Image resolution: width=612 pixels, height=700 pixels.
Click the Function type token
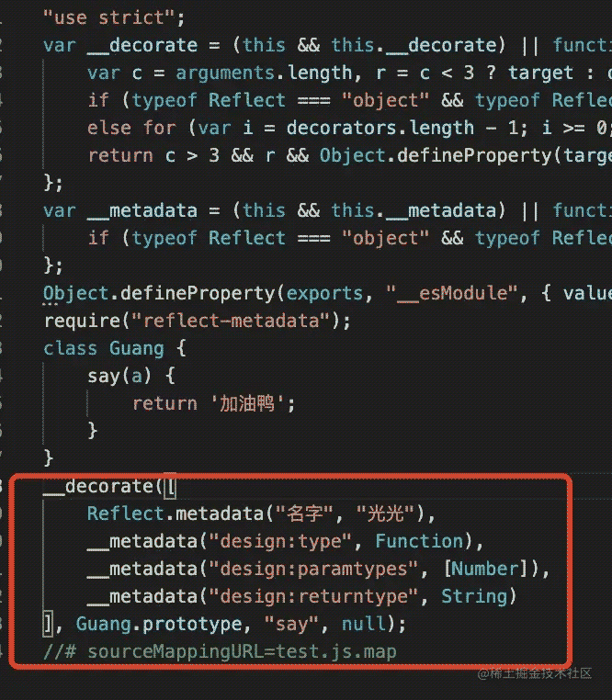419,541
